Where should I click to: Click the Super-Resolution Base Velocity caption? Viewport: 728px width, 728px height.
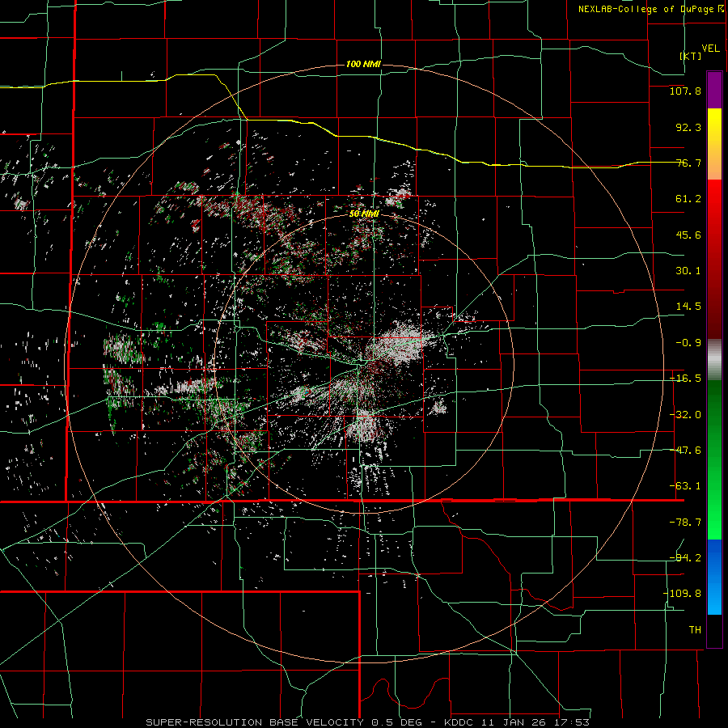point(367,722)
